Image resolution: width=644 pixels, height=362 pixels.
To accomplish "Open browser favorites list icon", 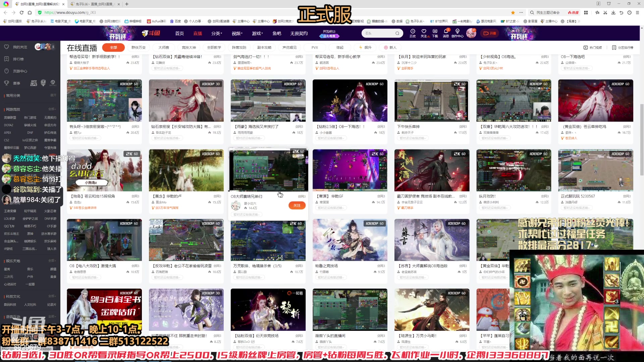I will (597, 12).
